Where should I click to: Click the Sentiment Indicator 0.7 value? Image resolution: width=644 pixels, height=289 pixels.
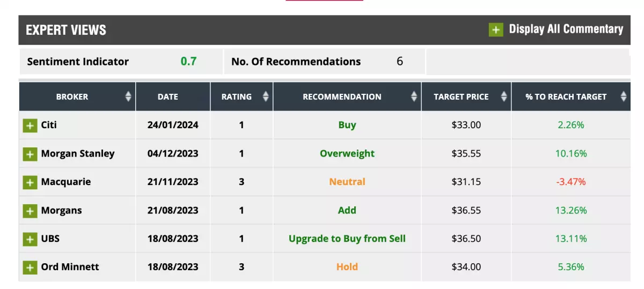point(188,61)
